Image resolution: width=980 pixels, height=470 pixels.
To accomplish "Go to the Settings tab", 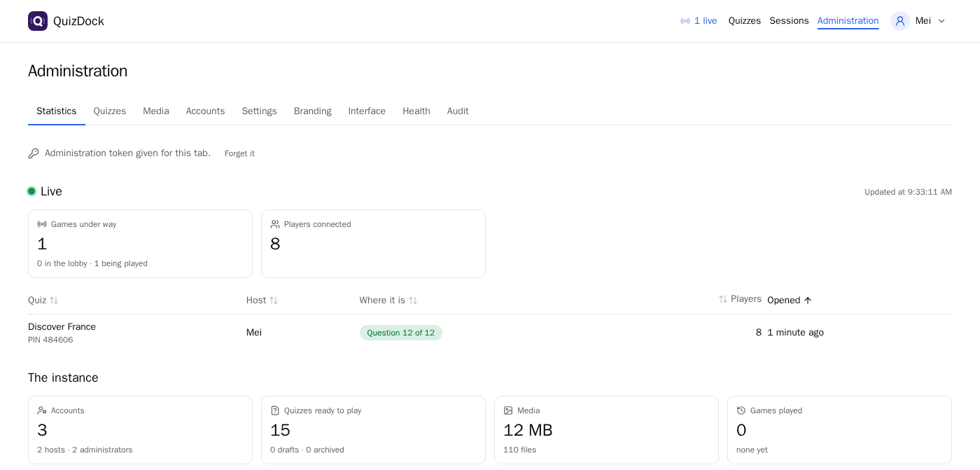I will coord(260,111).
